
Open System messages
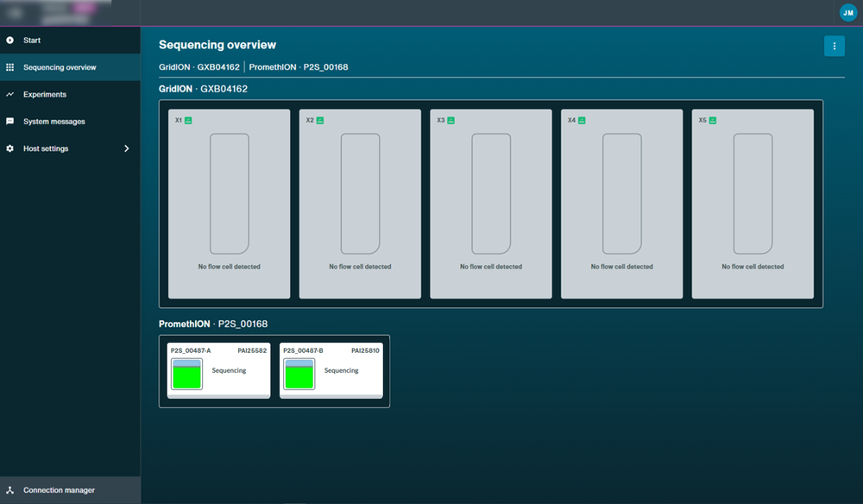click(x=70, y=121)
